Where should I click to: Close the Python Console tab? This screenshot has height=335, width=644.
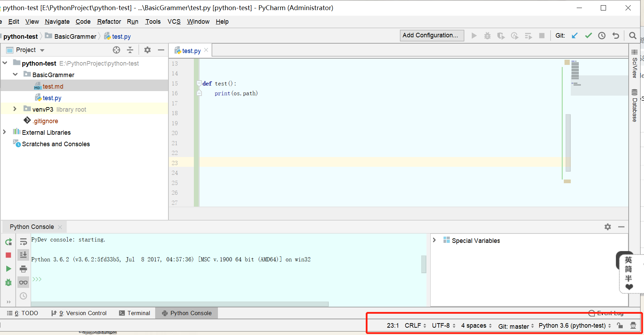coord(60,227)
